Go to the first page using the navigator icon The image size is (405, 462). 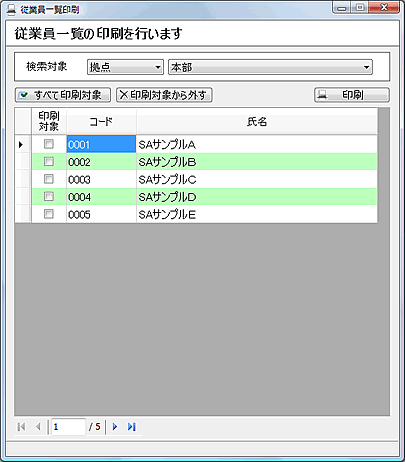[21, 427]
